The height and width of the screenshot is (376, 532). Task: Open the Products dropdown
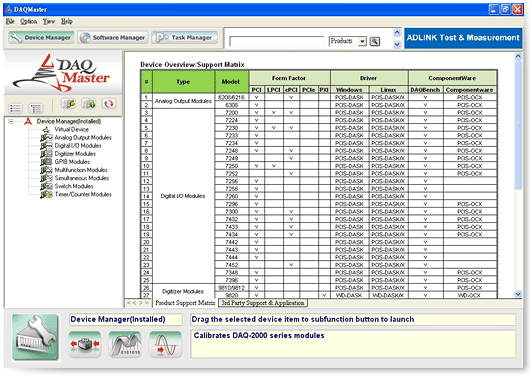coord(363,41)
